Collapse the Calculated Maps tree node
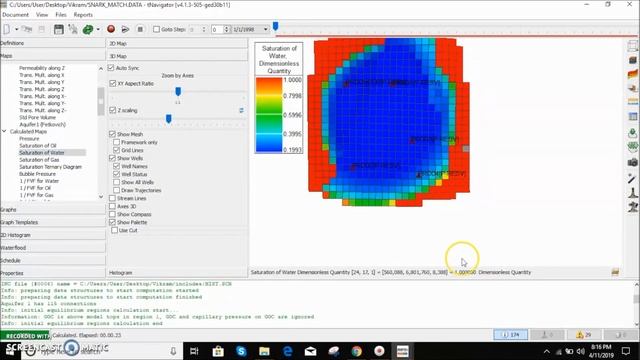Screen dimensions: 640x360 coord(4,131)
